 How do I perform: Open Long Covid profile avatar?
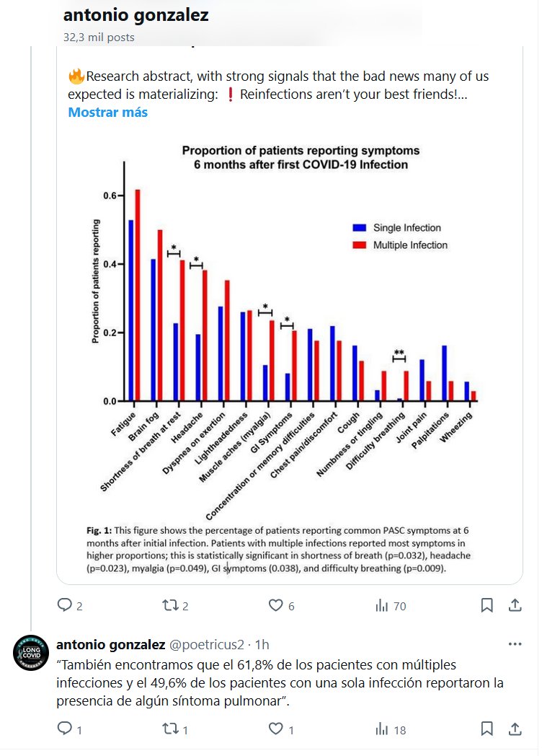coord(31,654)
